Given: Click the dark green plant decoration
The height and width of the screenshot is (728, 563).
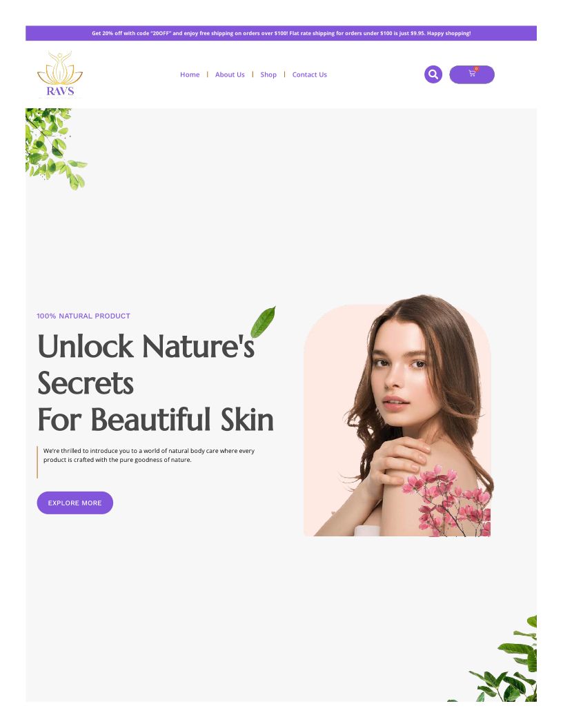Looking at the screenshot, I should click(x=500, y=660).
